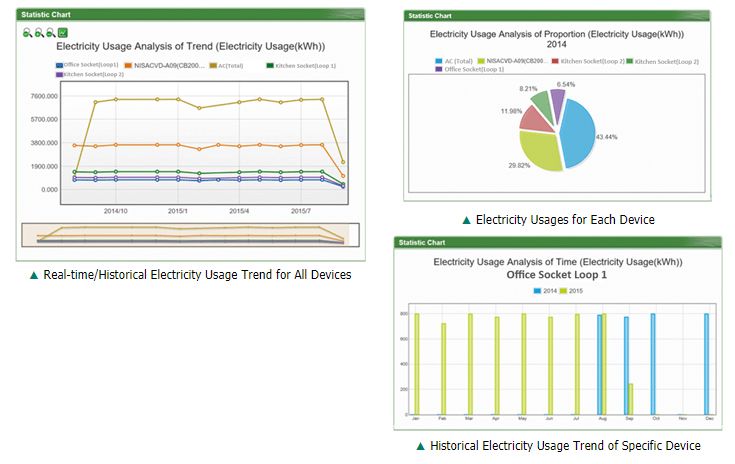This screenshot has width=735, height=464.
Task: Toggle NISACVD-A09 series in trend chart legend
Action: 165,66
